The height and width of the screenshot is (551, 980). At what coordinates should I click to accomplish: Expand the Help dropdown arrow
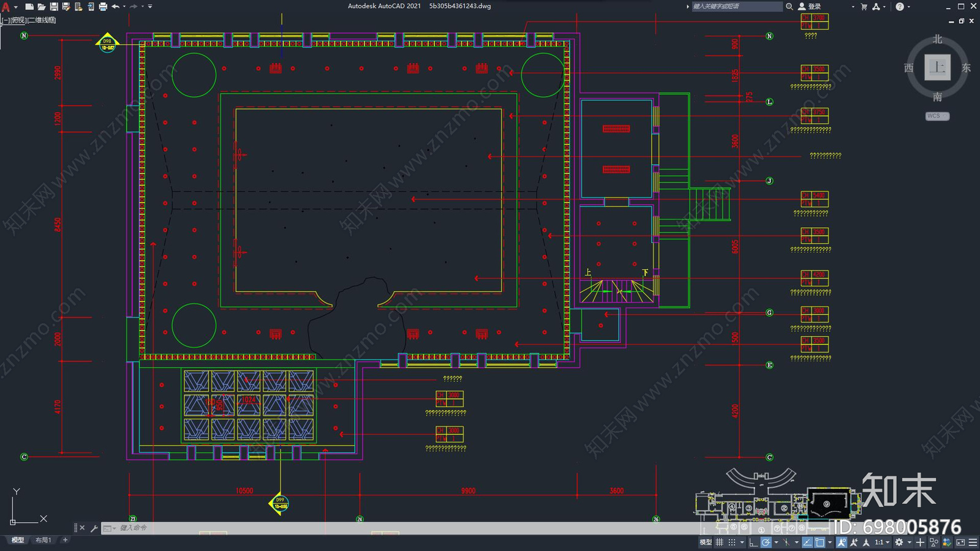908,6
